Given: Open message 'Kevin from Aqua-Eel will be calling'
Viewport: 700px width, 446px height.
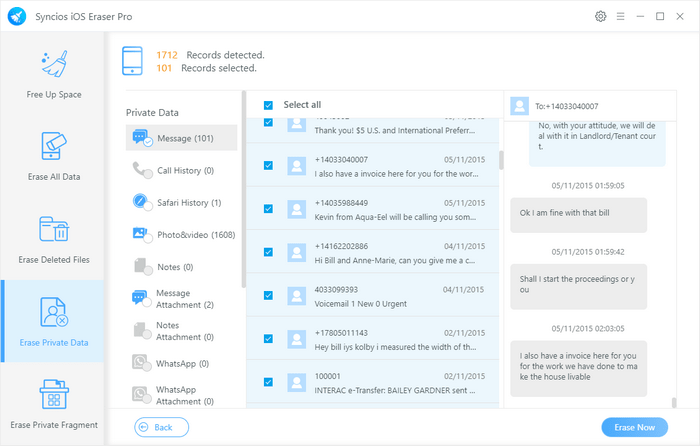Looking at the screenshot, I should pos(372,208).
